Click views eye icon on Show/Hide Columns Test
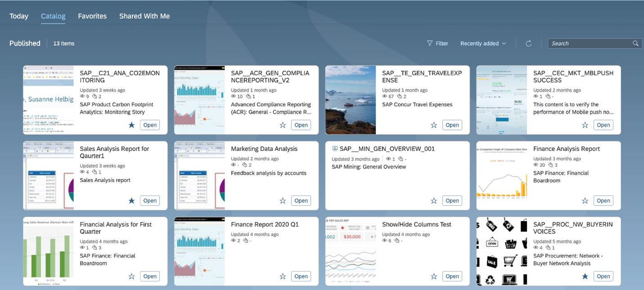This screenshot has width=644, height=290. tap(385, 241)
